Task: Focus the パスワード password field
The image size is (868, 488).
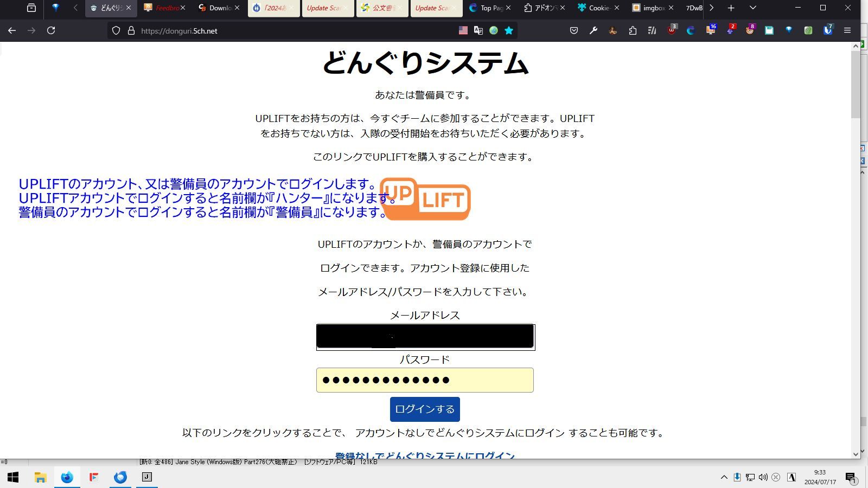Action: tap(425, 380)
